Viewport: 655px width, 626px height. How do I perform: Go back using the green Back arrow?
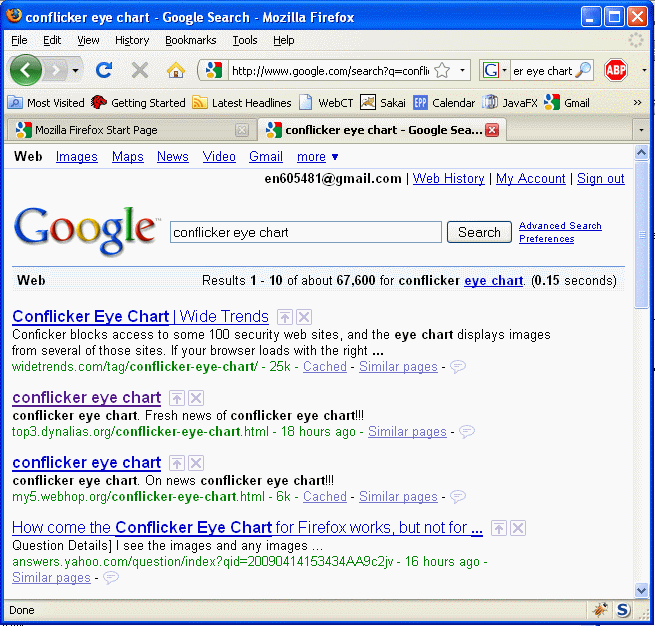point(26,70)
